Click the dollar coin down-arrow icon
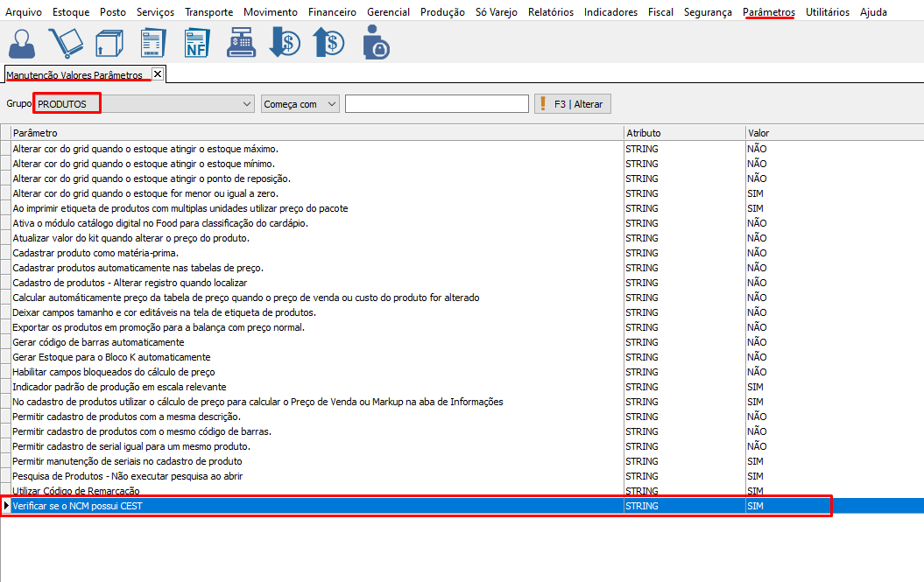 [285, 43]
